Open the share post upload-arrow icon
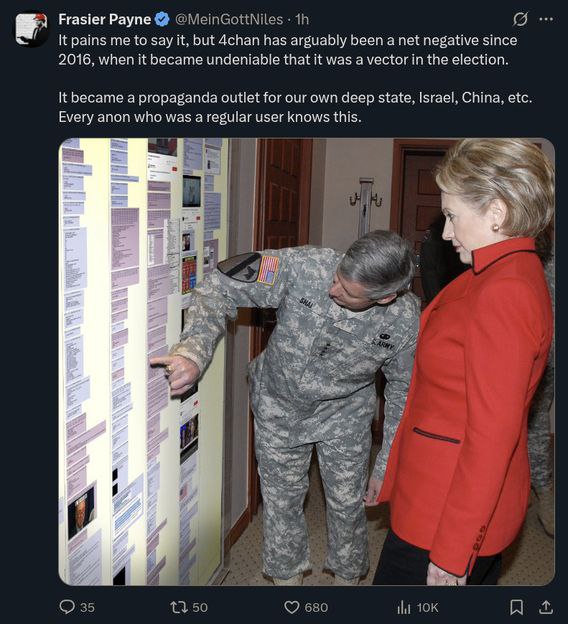 coord(546,607)
